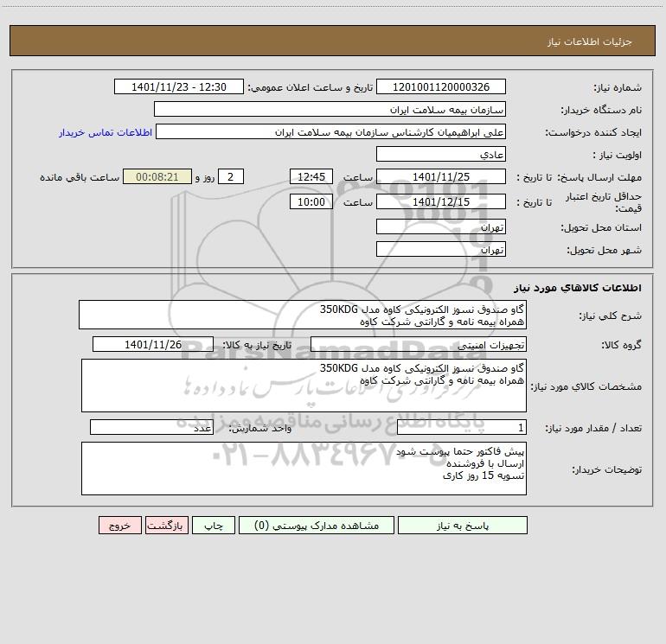Click the 'شهر محل تحویل:' label
Viewport: 666px width, 644px height.
coord(604,251)
